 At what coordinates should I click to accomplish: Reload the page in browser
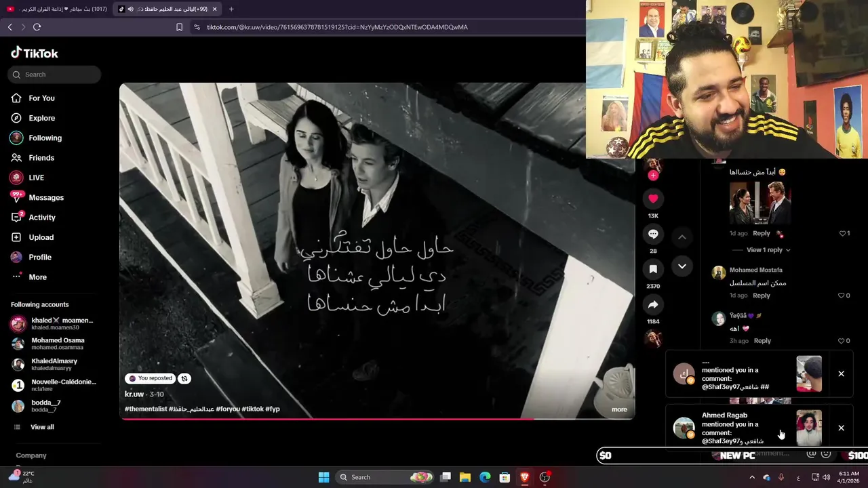(37, 27)
